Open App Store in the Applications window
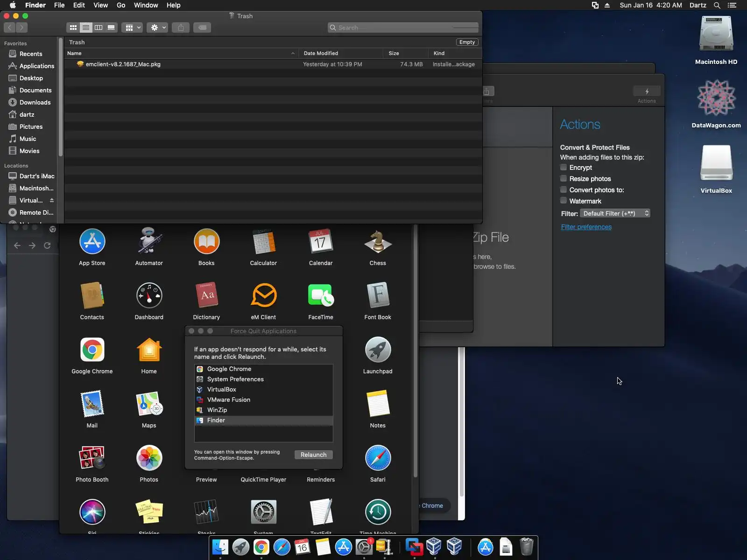Viewport: 747px width, 560px height. [x=92, y=242]
